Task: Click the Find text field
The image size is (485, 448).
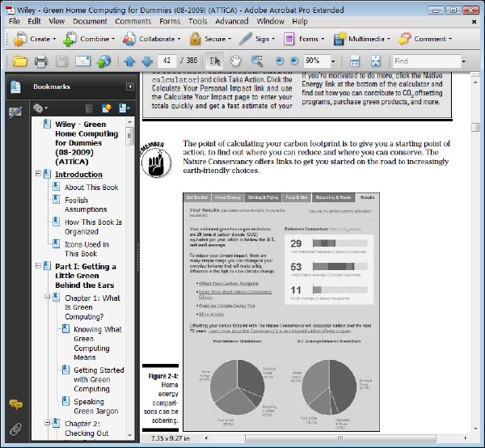Action: (427, 61)
